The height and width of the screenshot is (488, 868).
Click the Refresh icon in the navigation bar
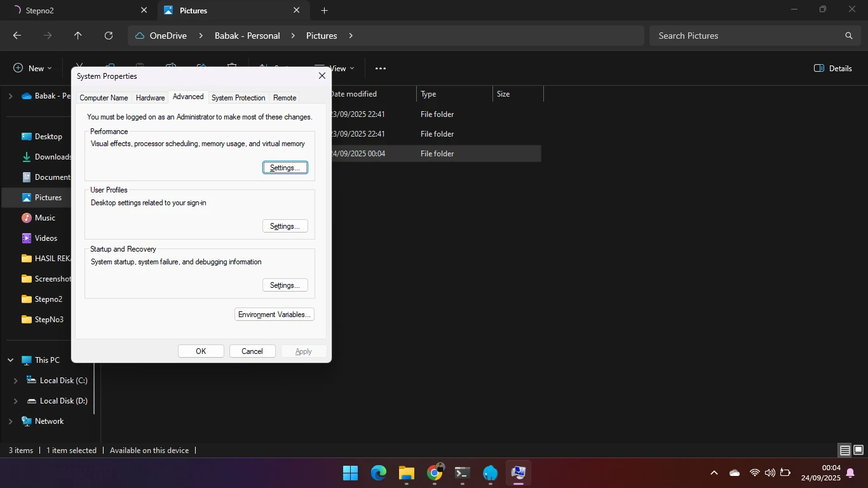pos(109,36)
